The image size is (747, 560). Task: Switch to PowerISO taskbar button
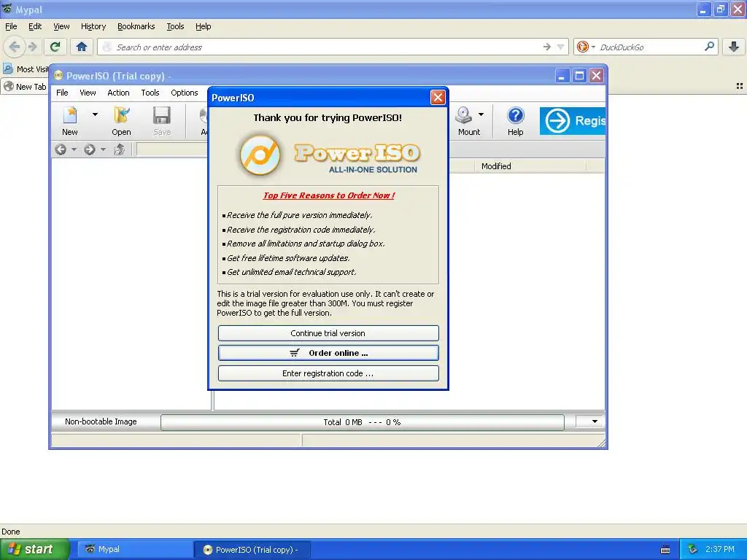(252, 550)
